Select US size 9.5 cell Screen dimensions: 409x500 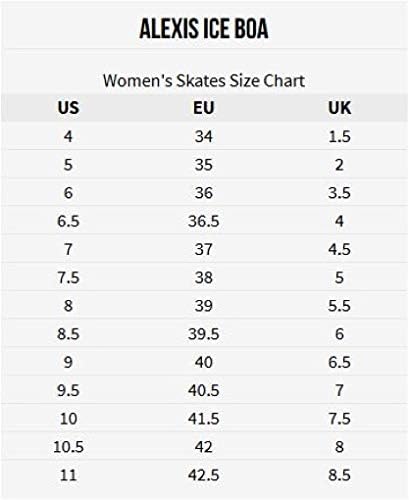(x=68, y=390)
